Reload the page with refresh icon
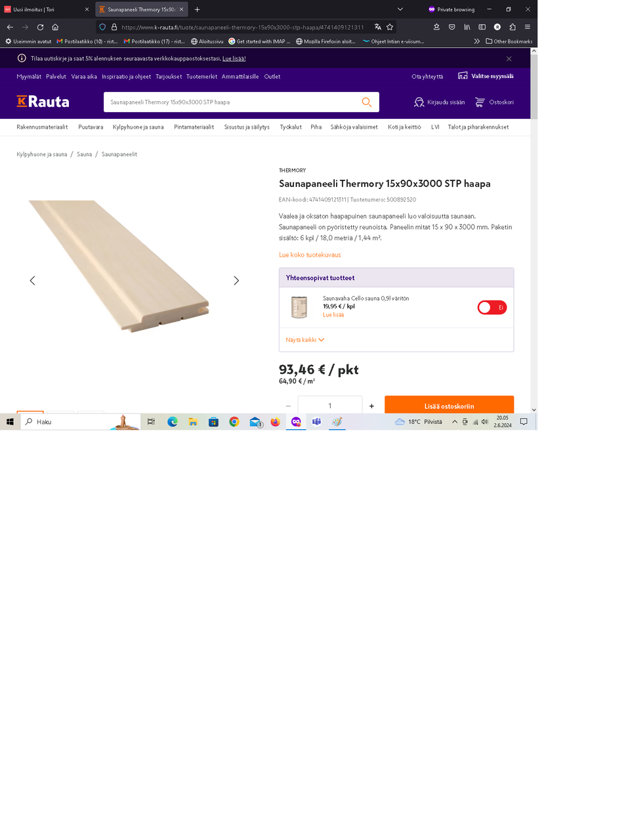 (40, 27)
